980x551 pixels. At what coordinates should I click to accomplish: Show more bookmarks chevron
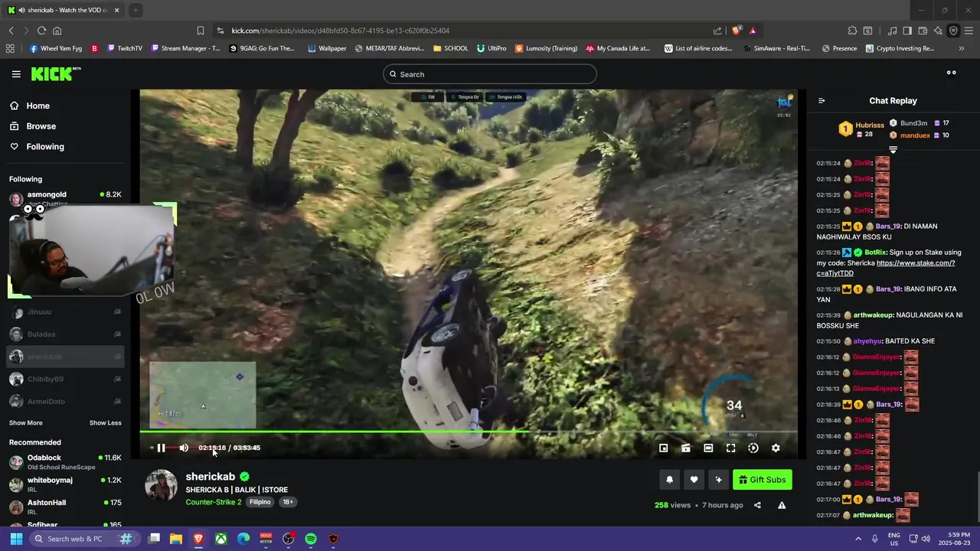[x=962, y=48]
